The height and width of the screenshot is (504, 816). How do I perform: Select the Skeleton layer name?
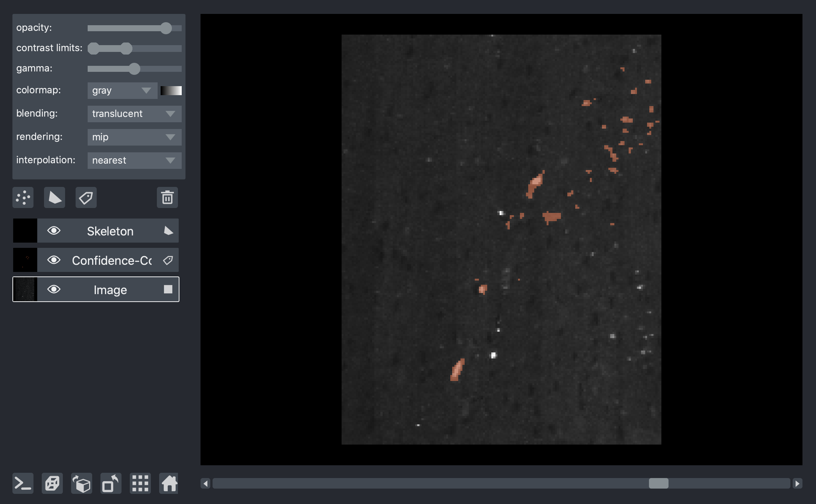coord(110,231)
